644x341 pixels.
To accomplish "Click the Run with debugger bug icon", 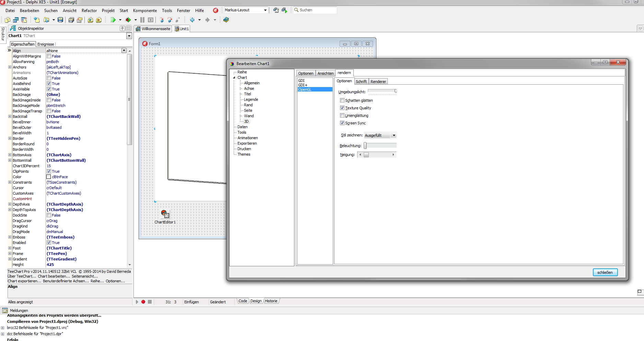I will tap(128, 20).
